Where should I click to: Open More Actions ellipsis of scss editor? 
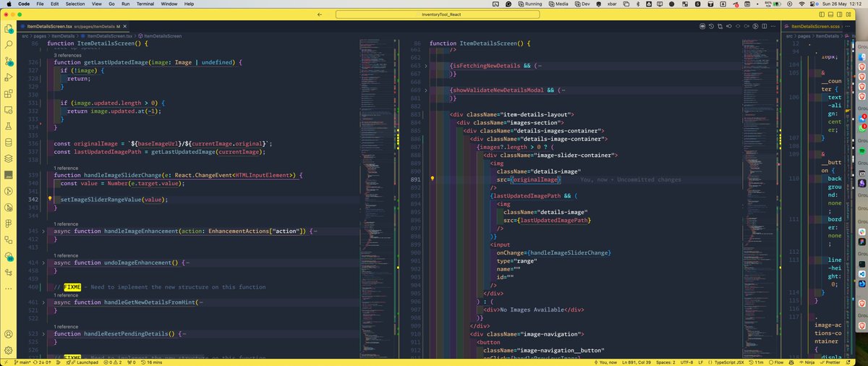coord(848,26)
